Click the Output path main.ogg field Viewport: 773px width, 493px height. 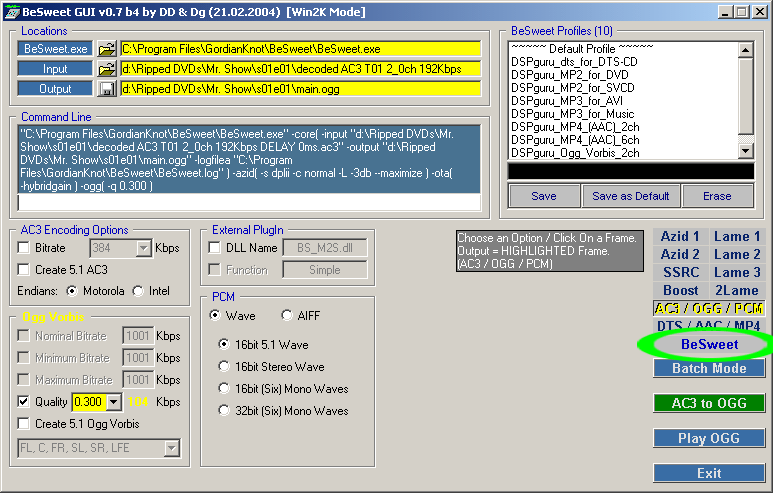[x=300, y=89]
